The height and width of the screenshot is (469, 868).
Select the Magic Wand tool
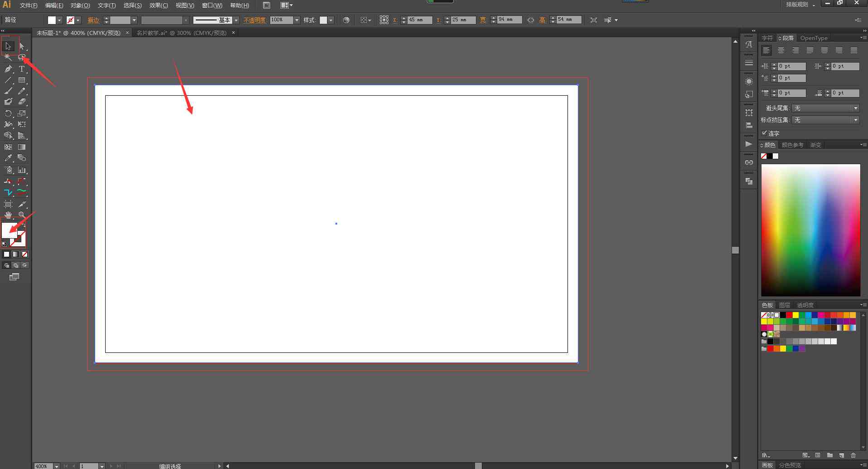click(8, 58)
